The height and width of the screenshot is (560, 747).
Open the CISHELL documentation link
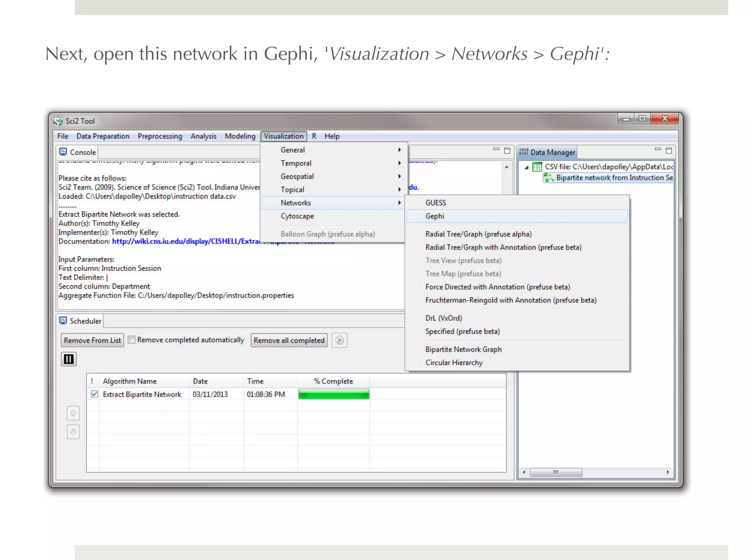point(186,241)
